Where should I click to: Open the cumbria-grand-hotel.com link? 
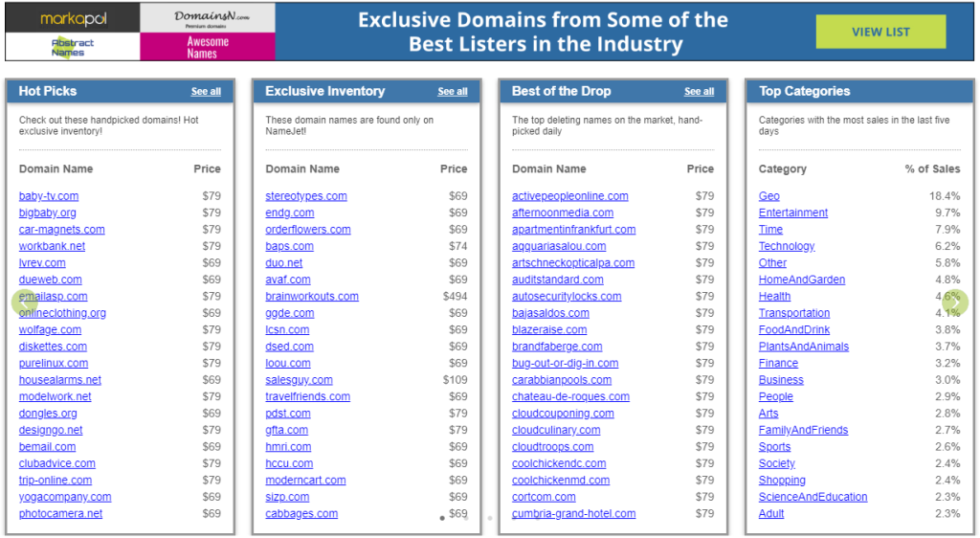[x=573, y=514]
